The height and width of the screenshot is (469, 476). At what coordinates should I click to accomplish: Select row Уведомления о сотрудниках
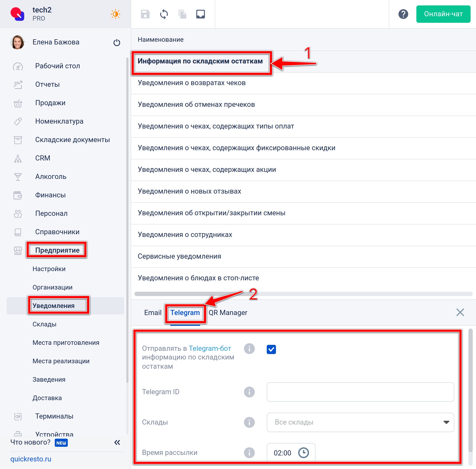[303, 235]
